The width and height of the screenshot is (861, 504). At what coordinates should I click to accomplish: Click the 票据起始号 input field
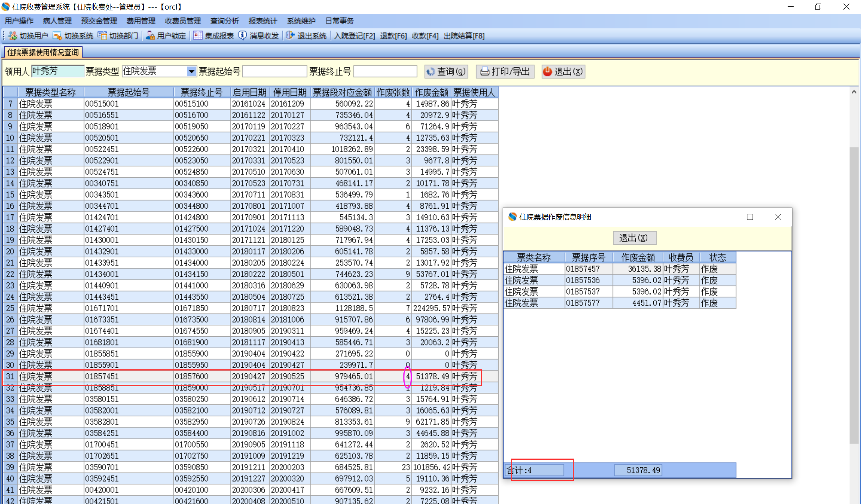tap(275, 72)
